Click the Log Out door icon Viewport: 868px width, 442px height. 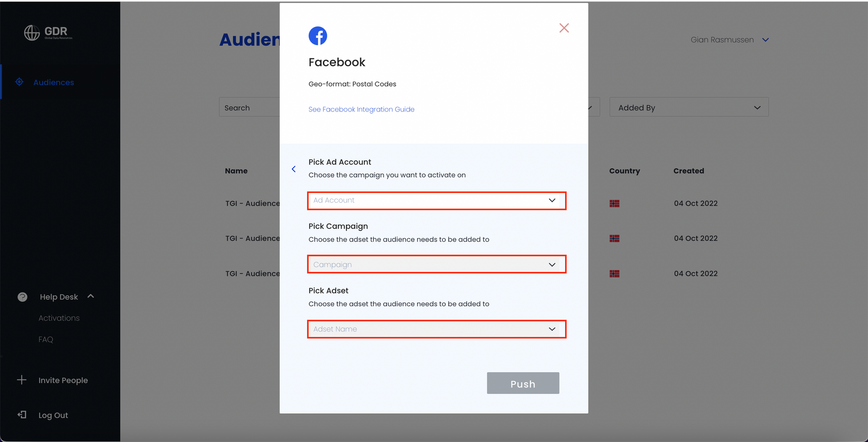point(22,415)
